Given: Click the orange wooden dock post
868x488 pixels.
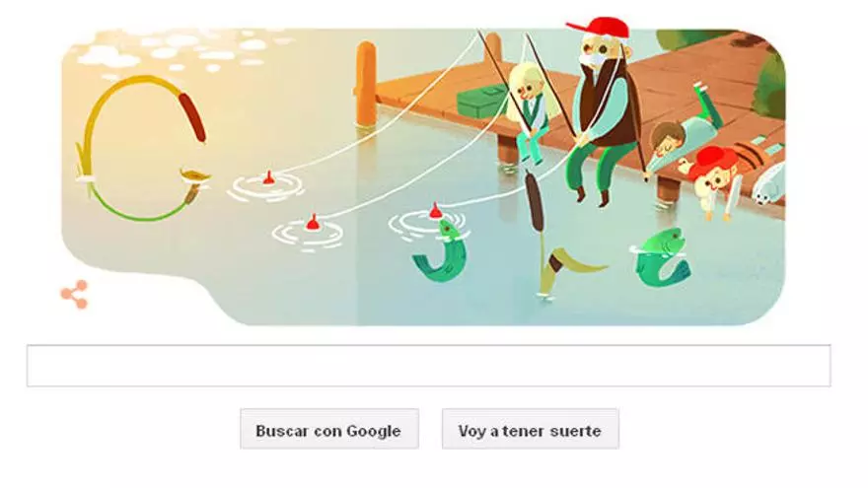Looking at the screenshot, I should click(x=366, y=84).
